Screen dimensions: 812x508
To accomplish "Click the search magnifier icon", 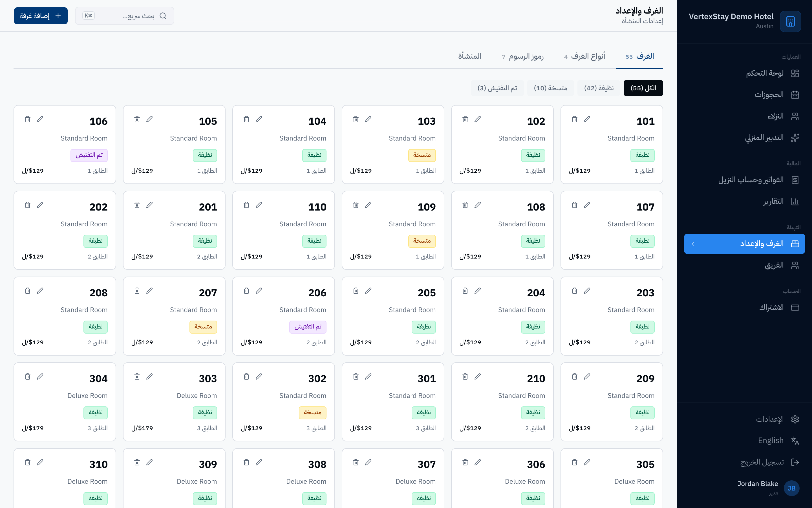I will [x=163, y=16].
